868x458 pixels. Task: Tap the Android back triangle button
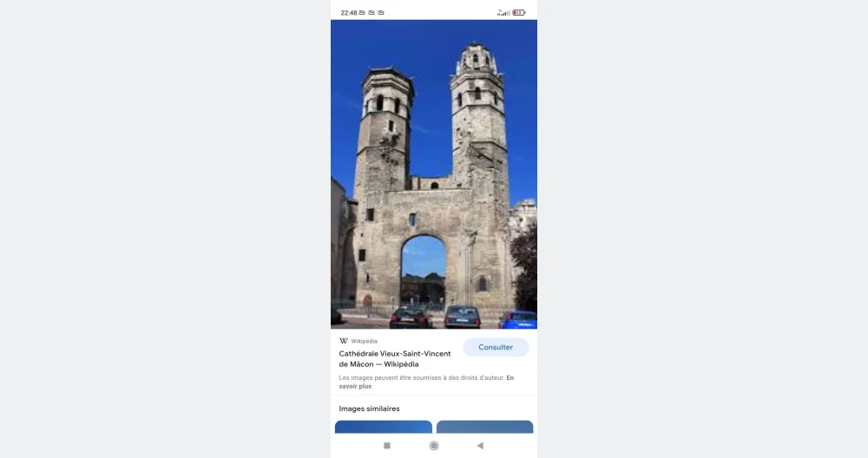click(480, 446)
